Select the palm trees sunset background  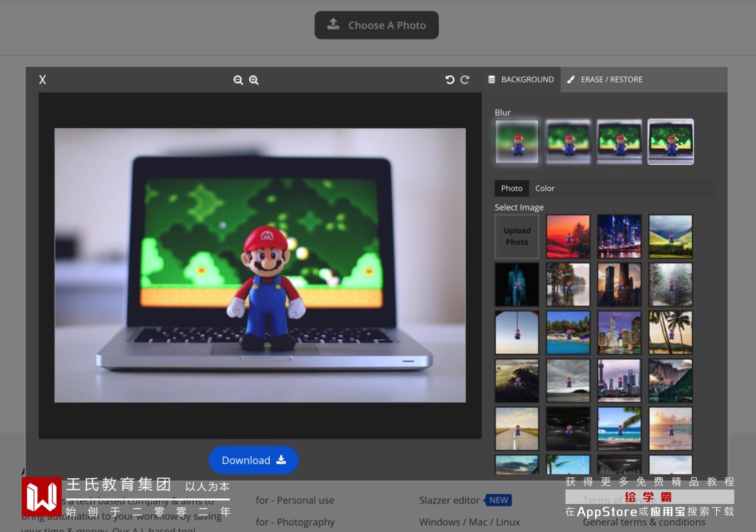[671, 332]
